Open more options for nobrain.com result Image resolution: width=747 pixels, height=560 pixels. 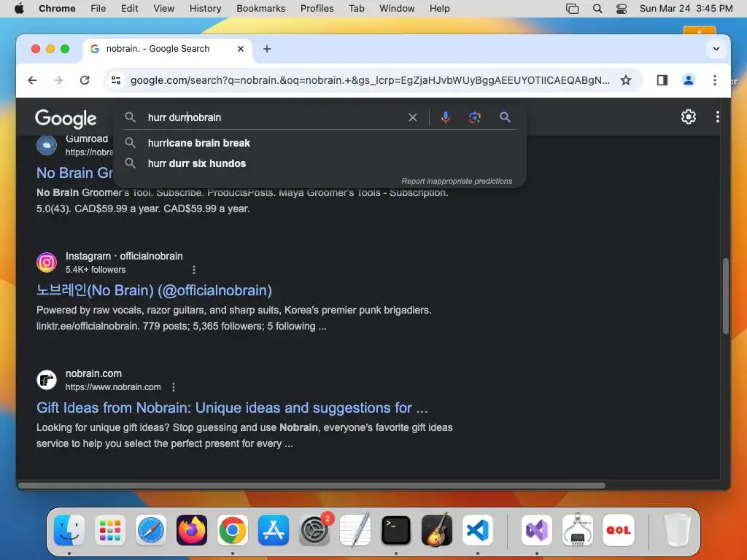[x=174, y=387]
